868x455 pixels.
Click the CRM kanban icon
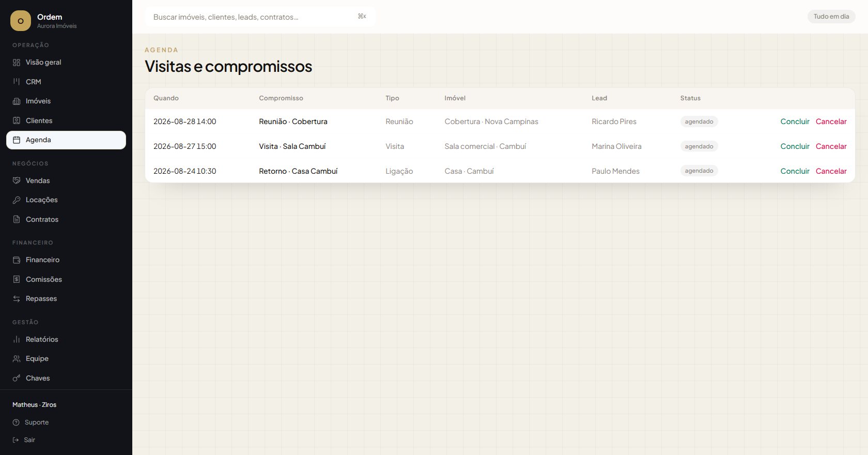click(x=17, y=82)
